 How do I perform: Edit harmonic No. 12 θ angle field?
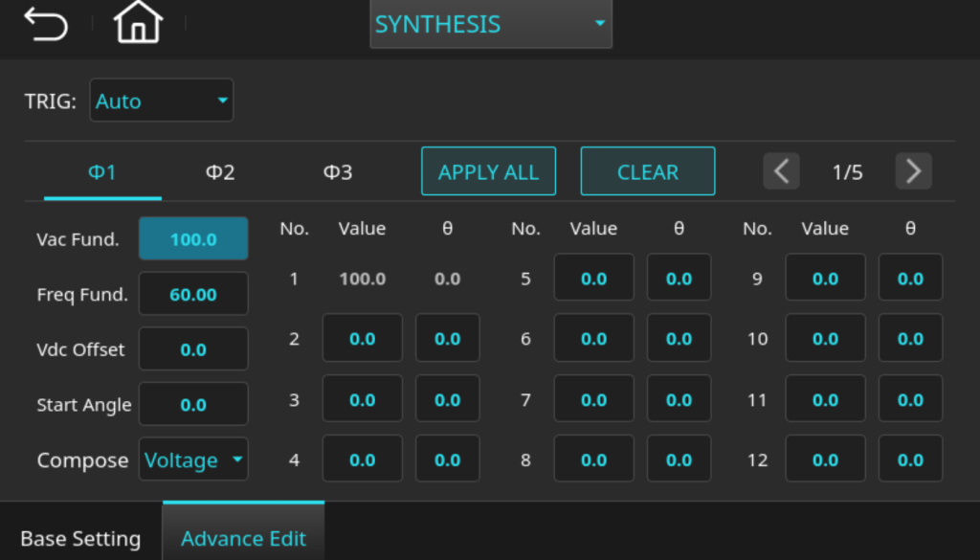click(x=910, y=459)
